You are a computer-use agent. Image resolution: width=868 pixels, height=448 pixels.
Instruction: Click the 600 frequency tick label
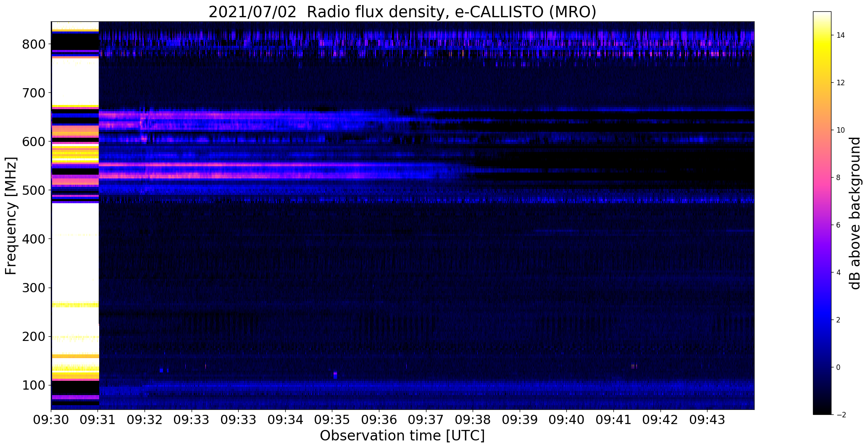(34, 141)
